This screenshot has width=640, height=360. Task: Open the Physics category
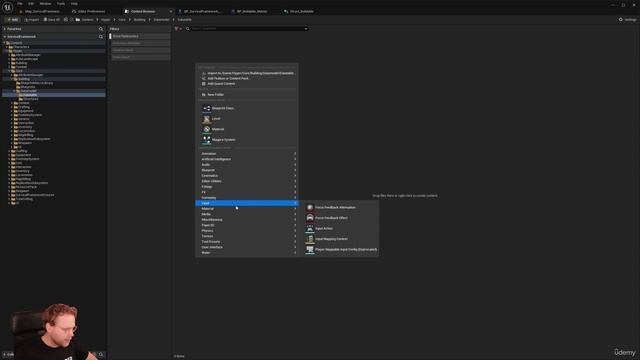point(247,231)
